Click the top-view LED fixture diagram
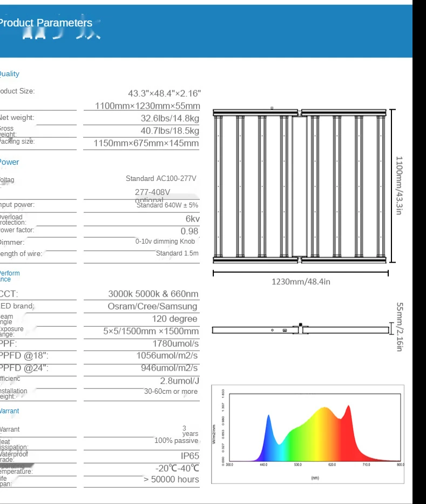 pos(300,186)
